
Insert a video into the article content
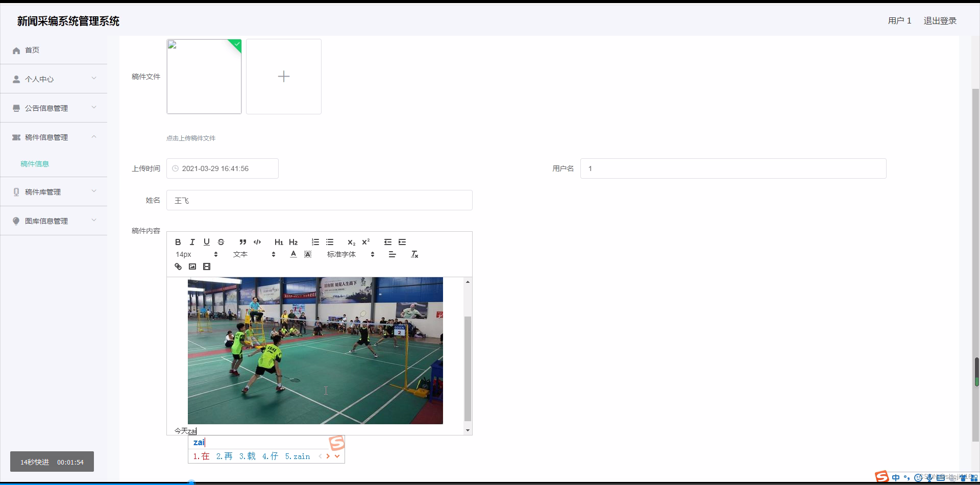click(207, 266)
